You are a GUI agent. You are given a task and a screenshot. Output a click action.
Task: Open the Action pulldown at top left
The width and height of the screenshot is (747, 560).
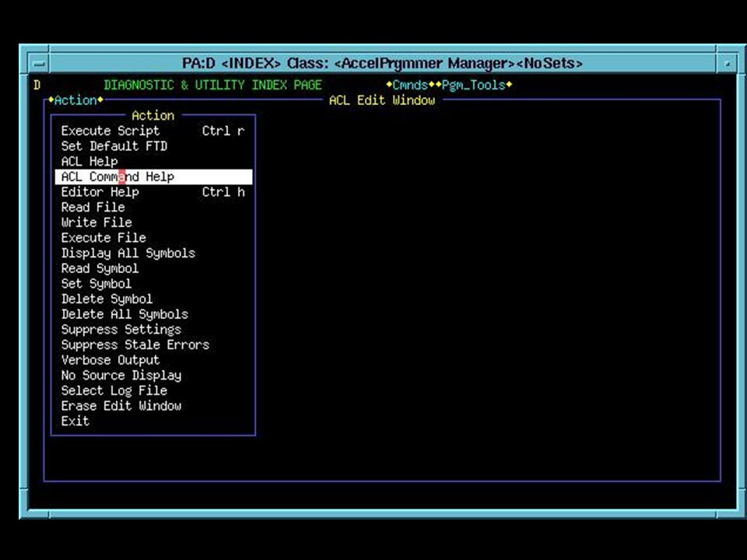click(x=75, y=100)
